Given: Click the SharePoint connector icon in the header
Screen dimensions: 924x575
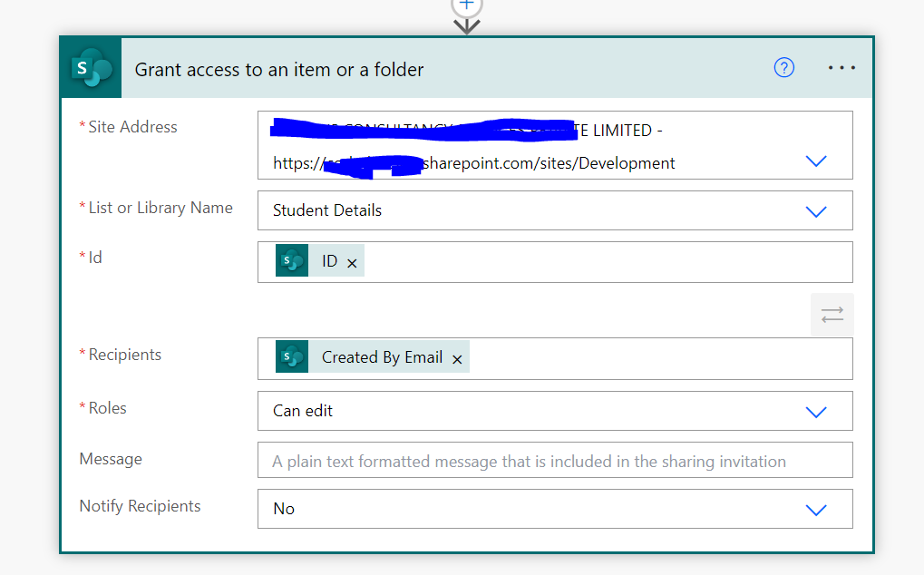Looking at the screenshot, I should click(91, 67).
